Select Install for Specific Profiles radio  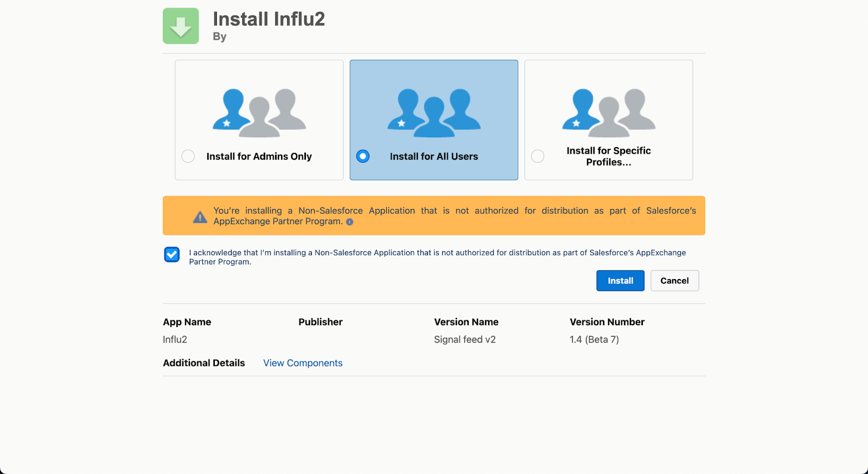click(x=538, y=156)
